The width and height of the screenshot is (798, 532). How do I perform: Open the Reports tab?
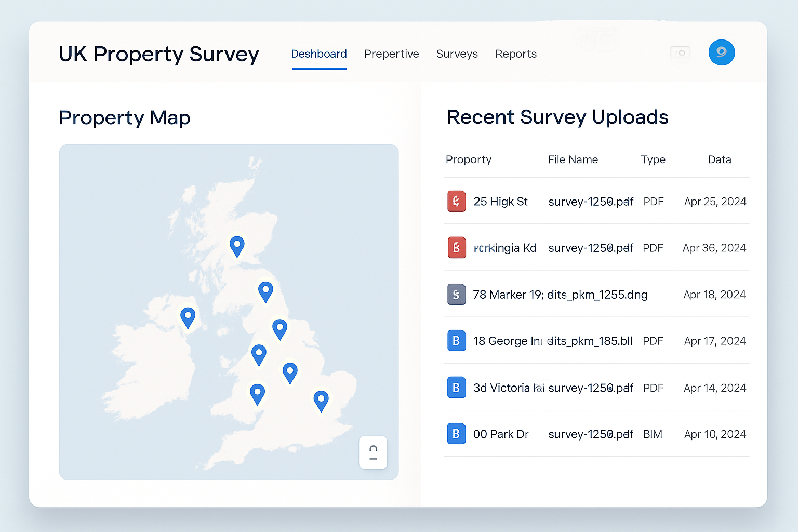[516, 54]
